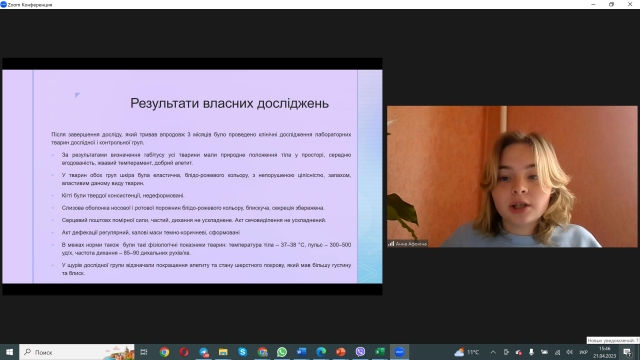This screenshot has width=640, height=360.
Task: Open Microsoft Edge from the taskbar
Action: point(321,352)
